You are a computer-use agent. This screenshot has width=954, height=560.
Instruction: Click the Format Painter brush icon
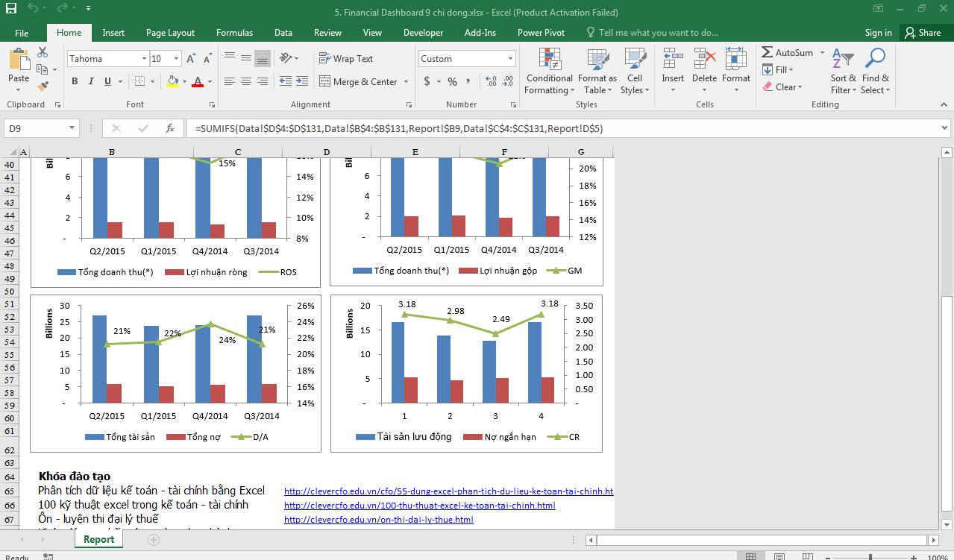pyautogui.click(x=43, y=86)
